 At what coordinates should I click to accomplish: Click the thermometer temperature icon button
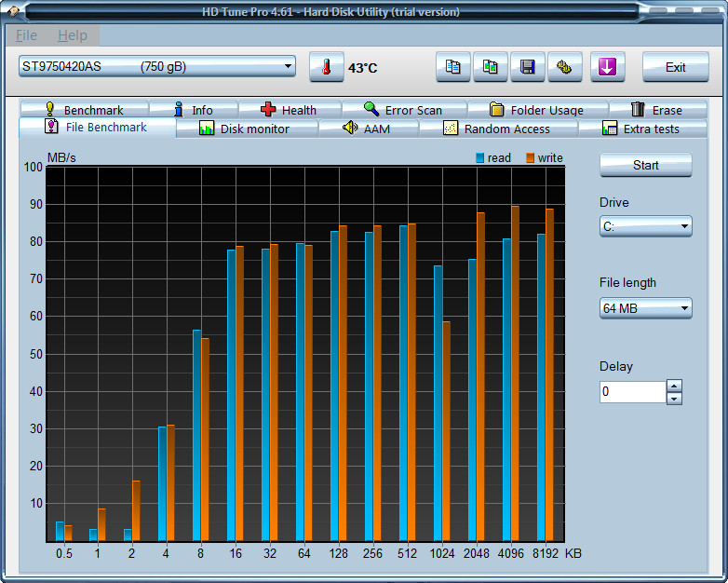[326, 67]
